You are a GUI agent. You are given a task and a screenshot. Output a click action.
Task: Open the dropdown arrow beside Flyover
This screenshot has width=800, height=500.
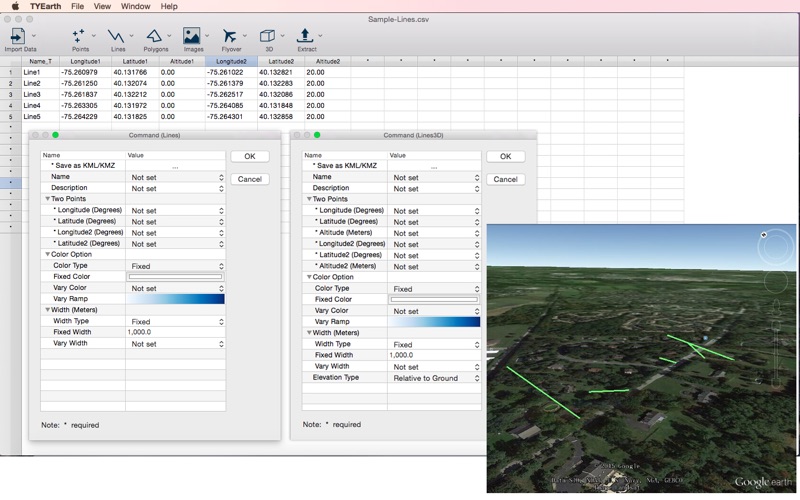coord(244,36)
